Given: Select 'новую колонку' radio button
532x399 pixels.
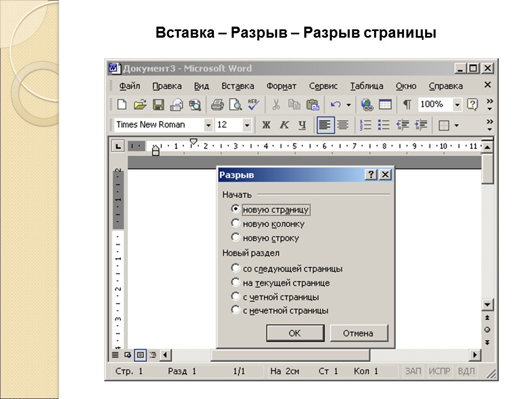Looking at the screenshot, I should coord(237,224).
